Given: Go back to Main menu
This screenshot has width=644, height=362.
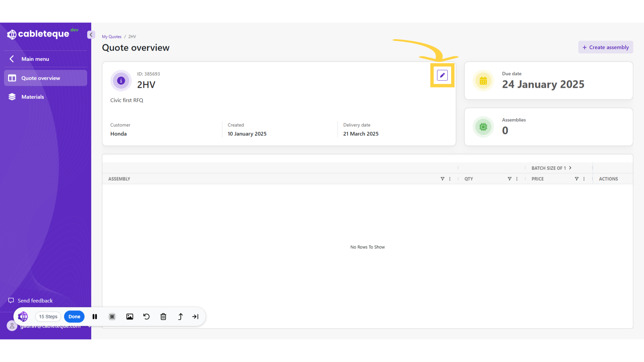Looking at the screenshot, I should (35, 59).
